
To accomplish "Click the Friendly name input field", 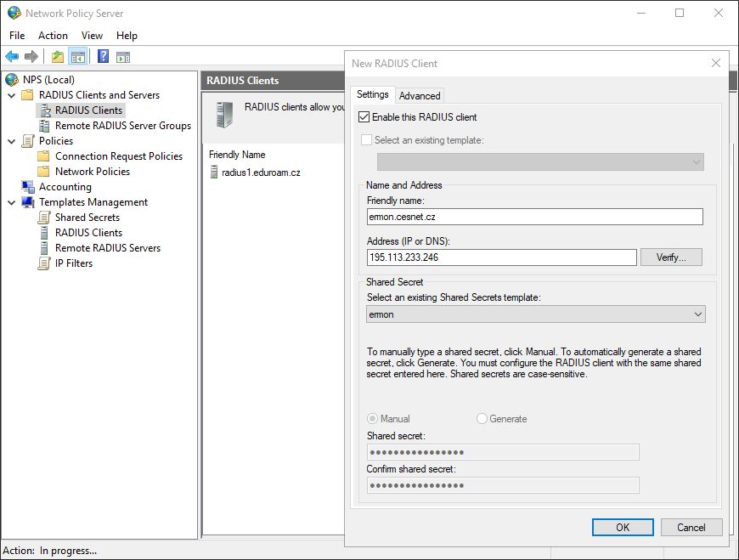I will (535, 217).
